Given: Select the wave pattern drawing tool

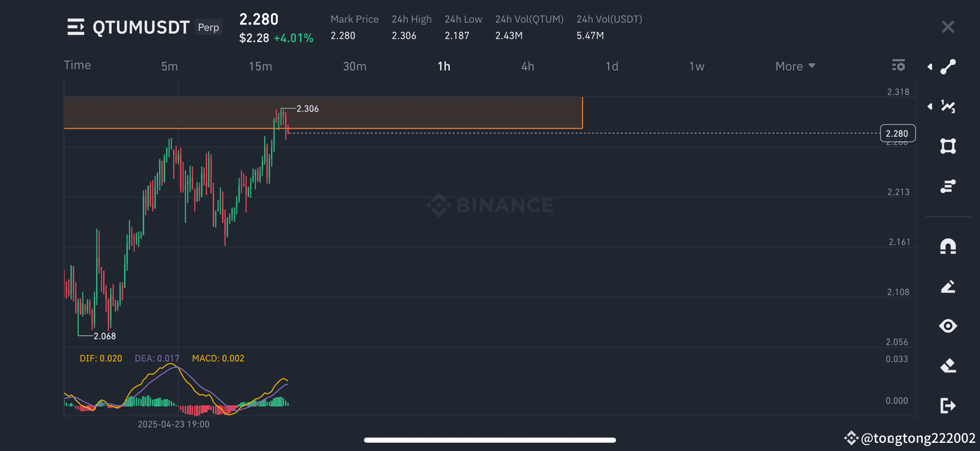Looking at the screenshot, I should [948, 106].
